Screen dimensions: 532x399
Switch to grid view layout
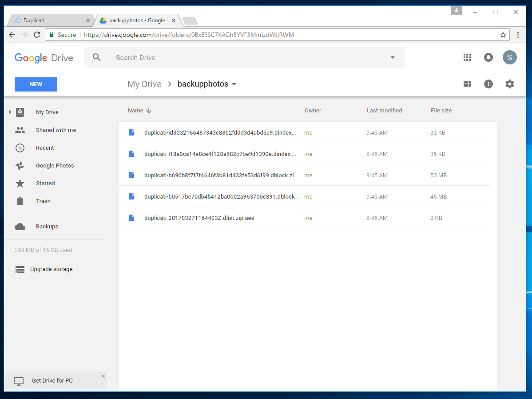(x=467, y=84)
